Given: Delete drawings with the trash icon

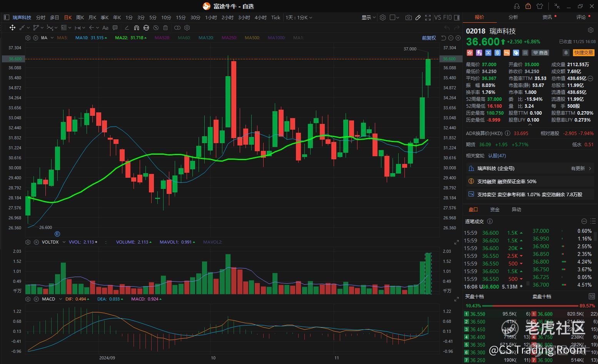Looking at the screenshot, I should pyautogui.click(x=165, y=28).
